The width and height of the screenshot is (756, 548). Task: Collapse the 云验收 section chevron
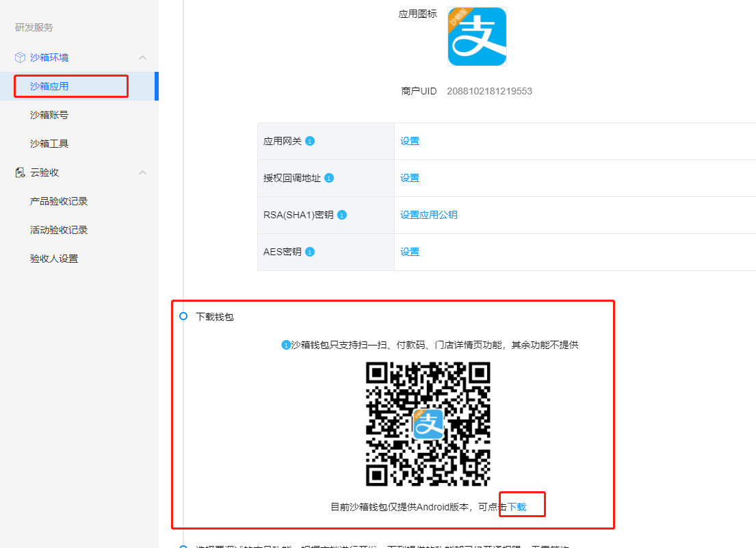(142, 172)
